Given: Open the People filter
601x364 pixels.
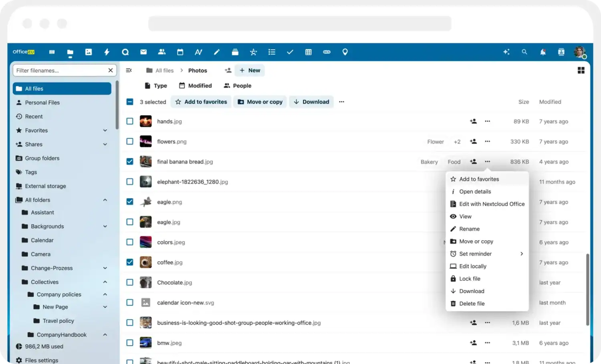Looking at the screenshot, I should [238, 86].
